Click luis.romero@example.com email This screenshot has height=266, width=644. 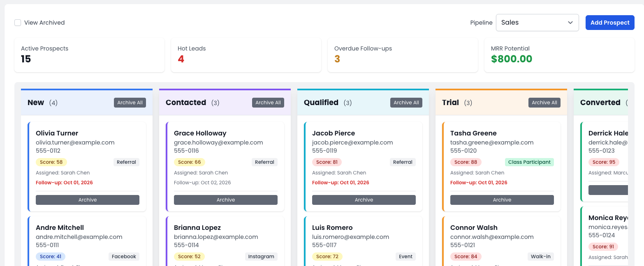[350, 237]
